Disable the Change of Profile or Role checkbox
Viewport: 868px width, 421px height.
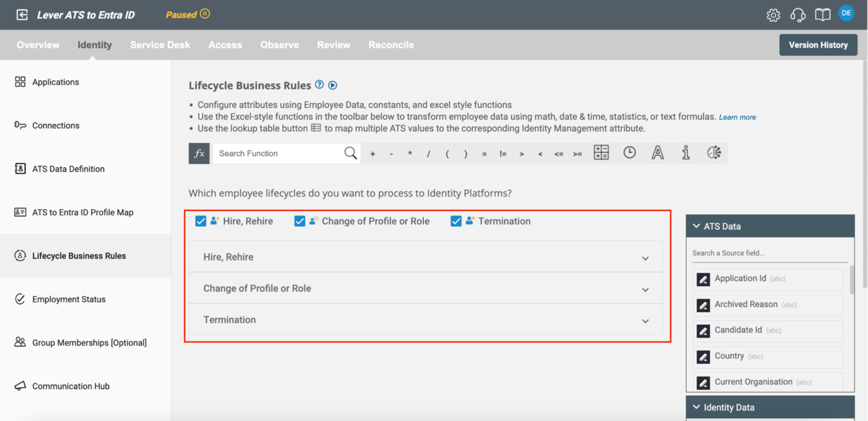click(299, 221)
